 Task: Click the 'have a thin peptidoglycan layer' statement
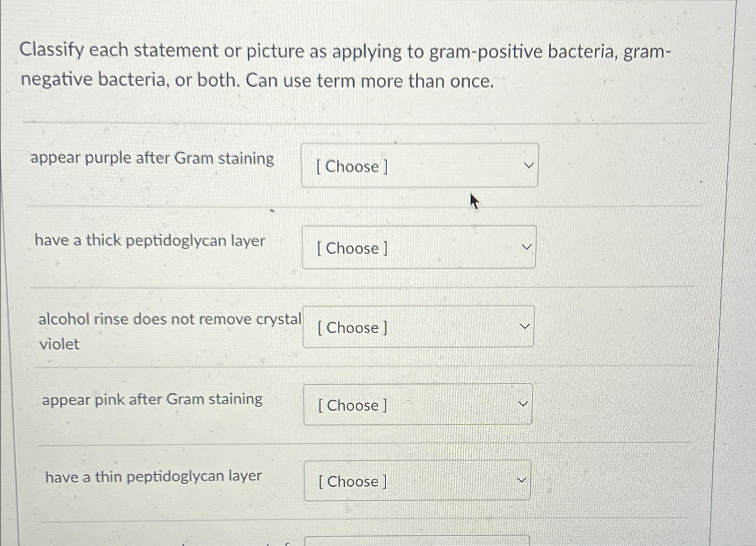[x=154, y=476]
